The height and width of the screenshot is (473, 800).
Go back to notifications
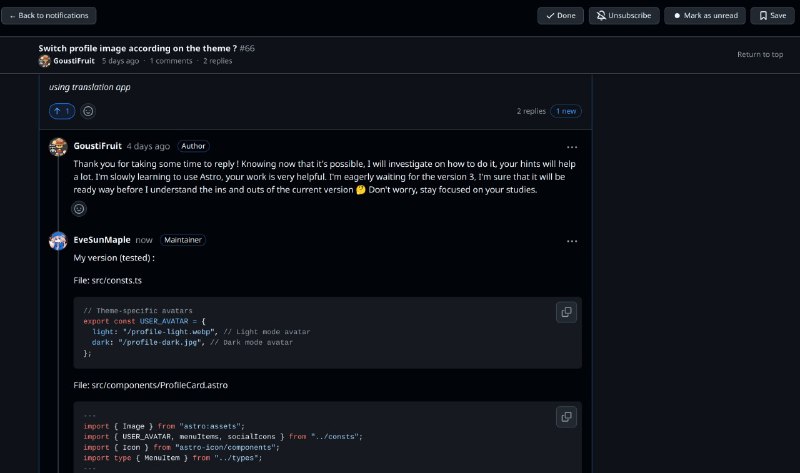pyautogui.click(x=50, y=16)
